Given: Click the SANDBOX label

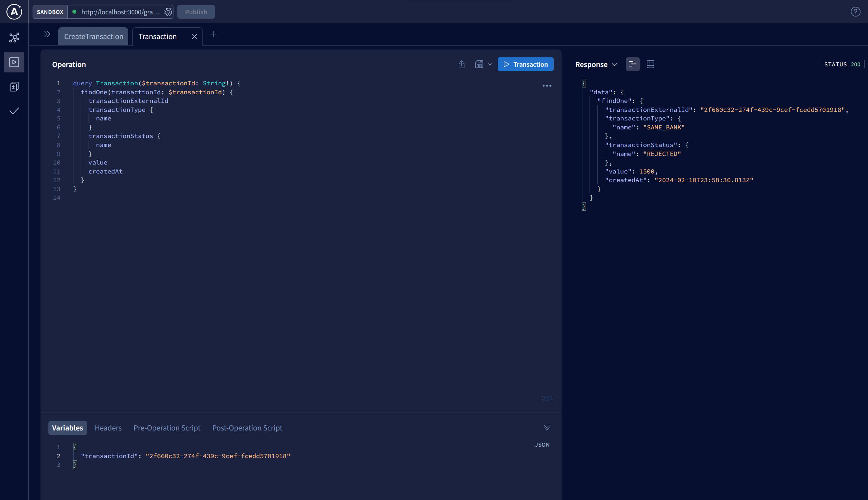Looking at the screenshot, I should (50, 12).
